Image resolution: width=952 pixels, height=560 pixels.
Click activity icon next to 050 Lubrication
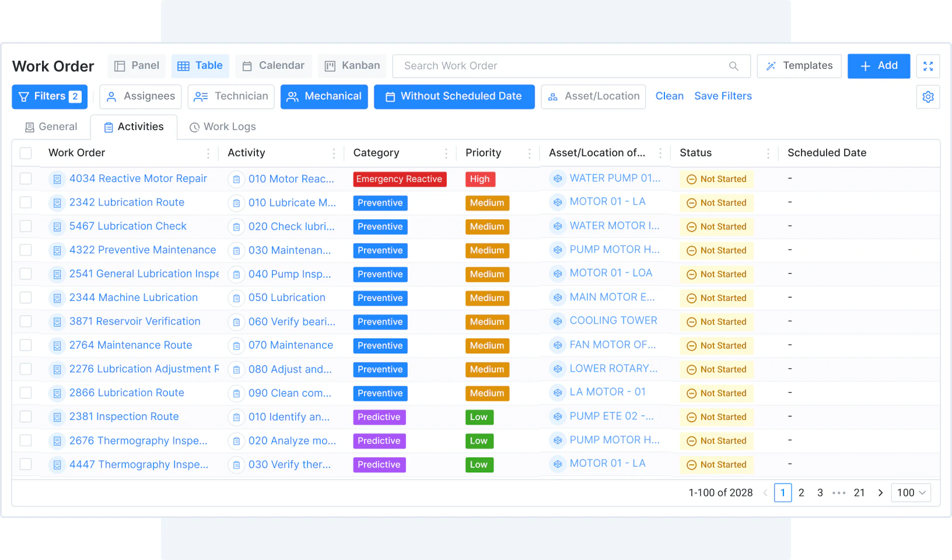click(x=236, y=298)
